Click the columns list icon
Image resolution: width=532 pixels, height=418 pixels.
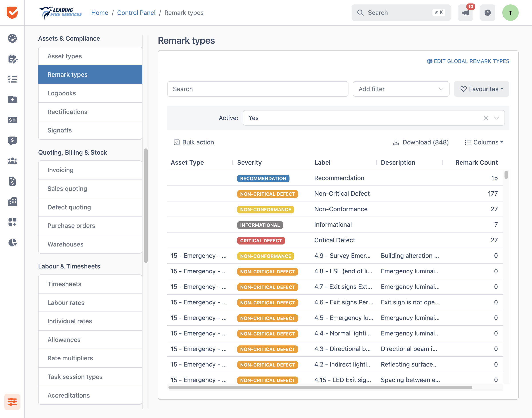point(468,142)
